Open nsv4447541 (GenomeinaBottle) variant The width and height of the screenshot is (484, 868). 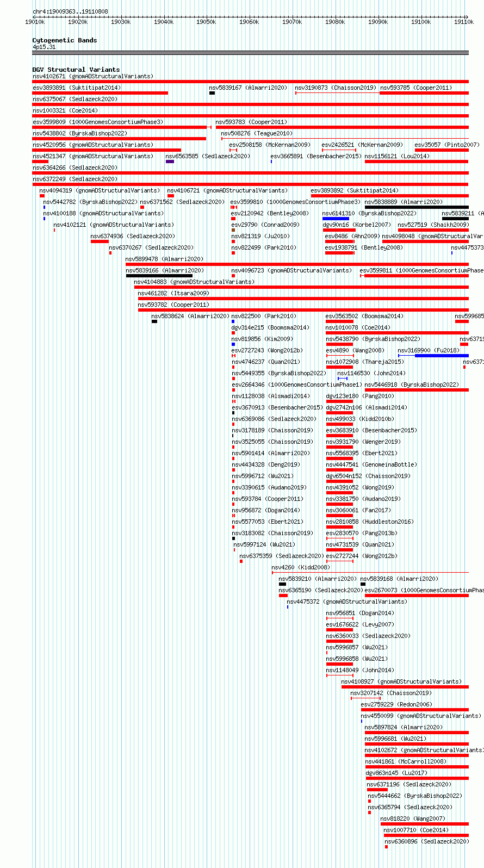(371, 464)
